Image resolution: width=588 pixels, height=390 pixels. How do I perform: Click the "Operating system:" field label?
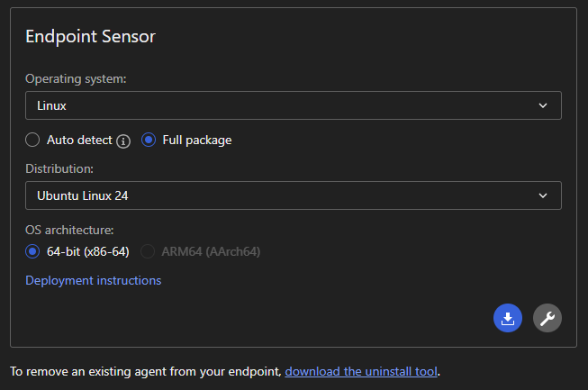tap(76, 78)
